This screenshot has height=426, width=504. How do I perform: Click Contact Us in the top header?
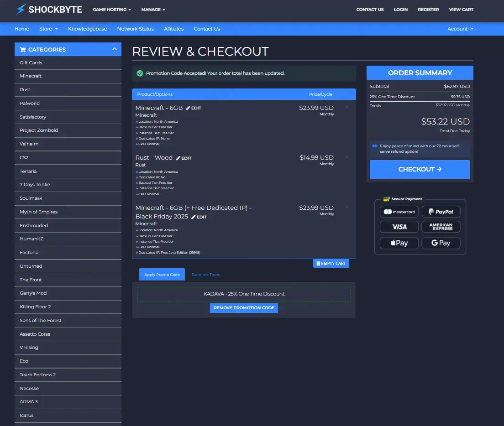(370, 10)
